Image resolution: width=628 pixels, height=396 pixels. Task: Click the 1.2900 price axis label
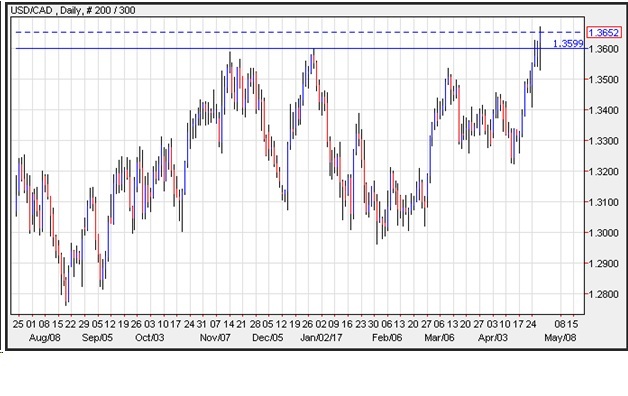point(604,263)
